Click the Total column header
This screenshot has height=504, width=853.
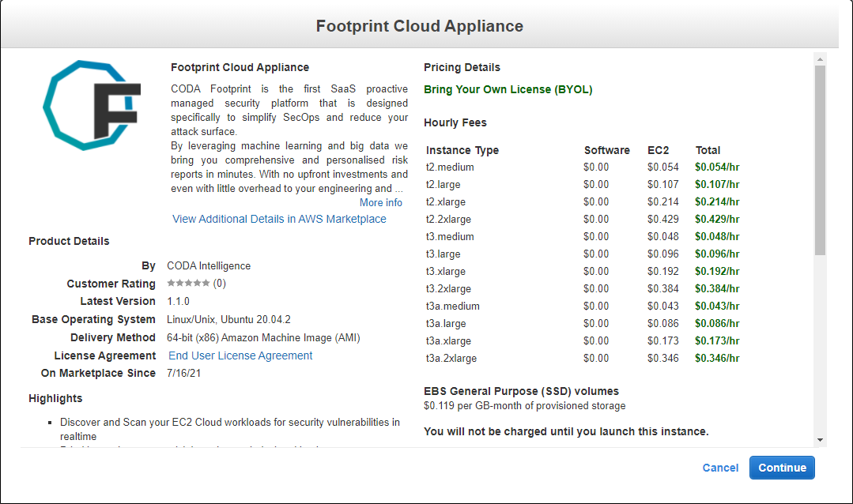708,150
